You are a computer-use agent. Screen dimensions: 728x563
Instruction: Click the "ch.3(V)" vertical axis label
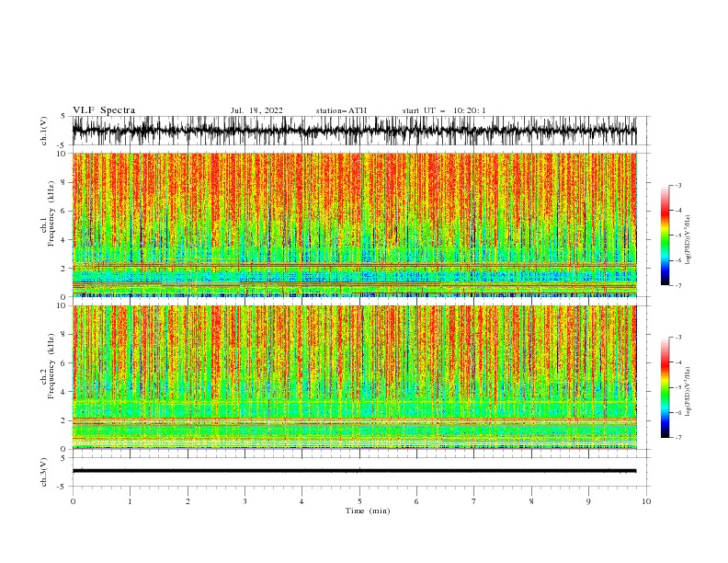44,472
